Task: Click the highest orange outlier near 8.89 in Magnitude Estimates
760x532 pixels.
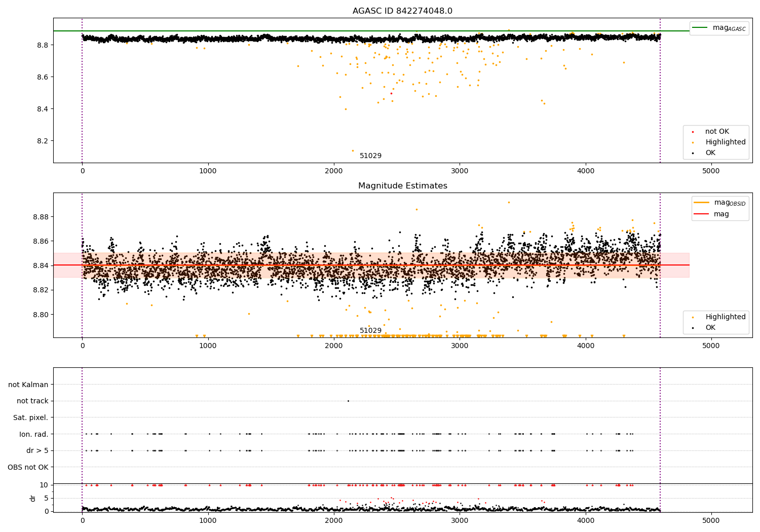Action: click(x=509, y=202)
